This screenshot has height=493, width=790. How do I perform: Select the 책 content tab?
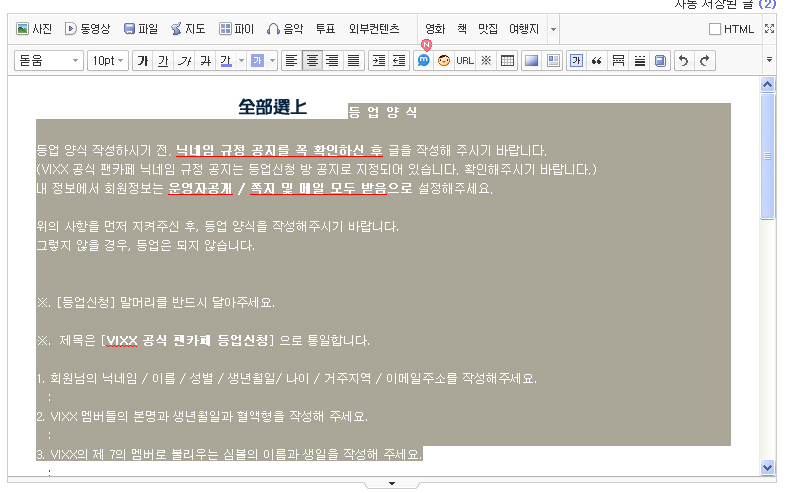(x=462, y=29)
